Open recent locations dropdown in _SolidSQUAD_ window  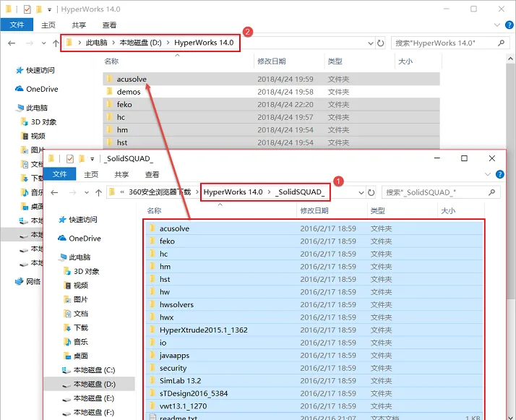(x=87, y=192)
